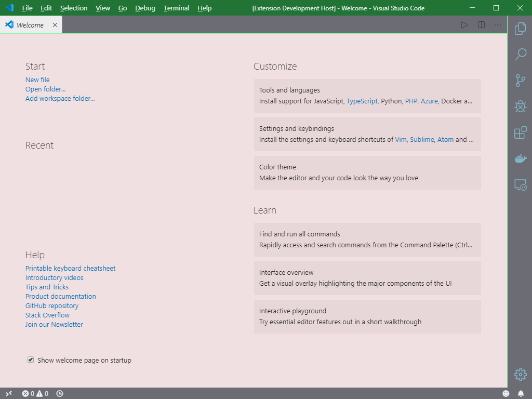This screenshot has width=532, height=399.
Task: Open the Edit menu
Action: [x=46, y=8]
